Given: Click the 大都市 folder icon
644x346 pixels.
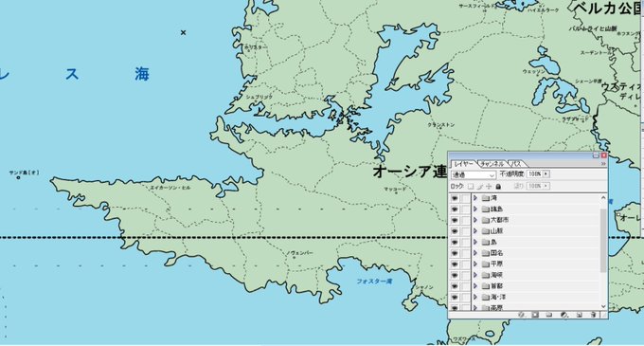Looking at the screenshot, I should click(486, 220).
